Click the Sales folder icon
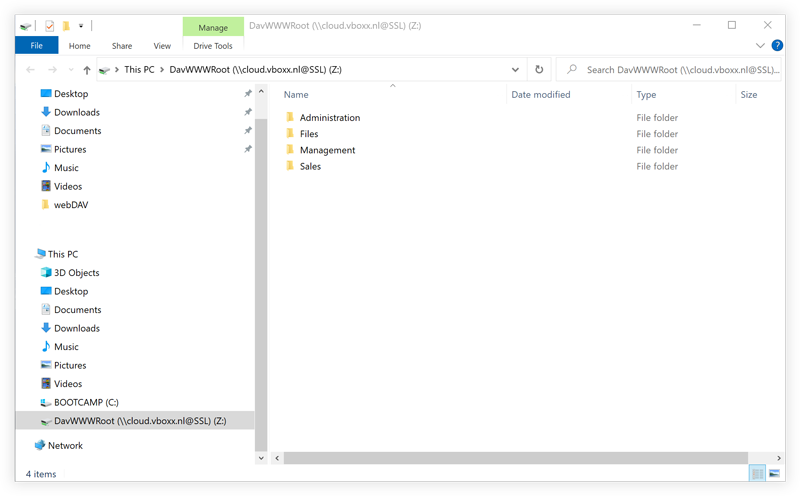The height and width of the screenshot is (496, 800). [x=290, y=166]
